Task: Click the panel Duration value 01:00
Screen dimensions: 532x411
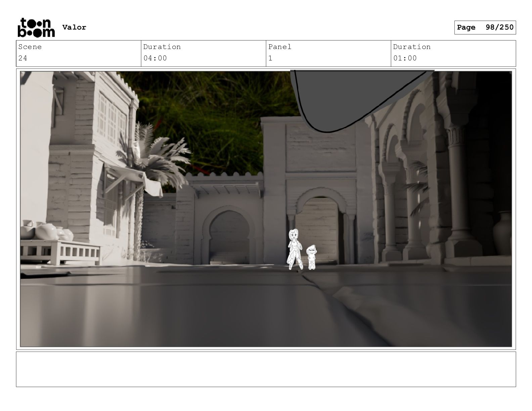Action: click(405, 58)
